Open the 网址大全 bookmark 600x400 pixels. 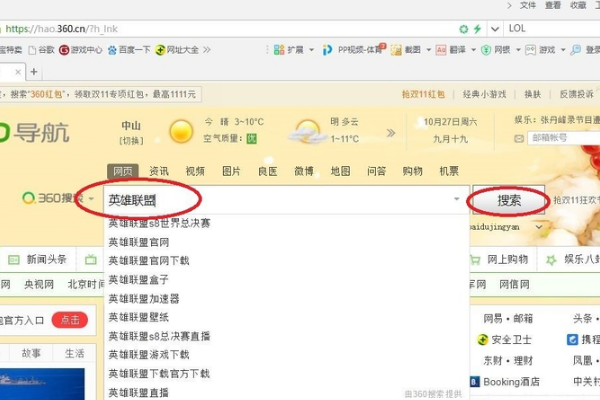tap(177, 50)
